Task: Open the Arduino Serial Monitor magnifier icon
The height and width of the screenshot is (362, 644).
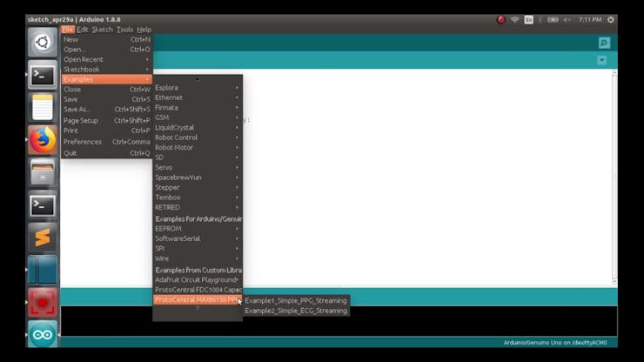Action: [604, 43]
